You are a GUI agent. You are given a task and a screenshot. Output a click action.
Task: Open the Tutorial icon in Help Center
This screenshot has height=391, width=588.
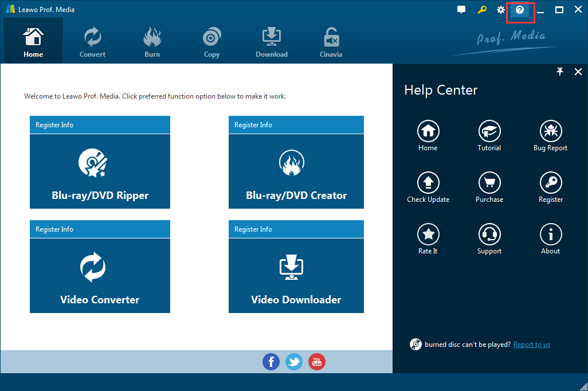(x=489, y=131)
